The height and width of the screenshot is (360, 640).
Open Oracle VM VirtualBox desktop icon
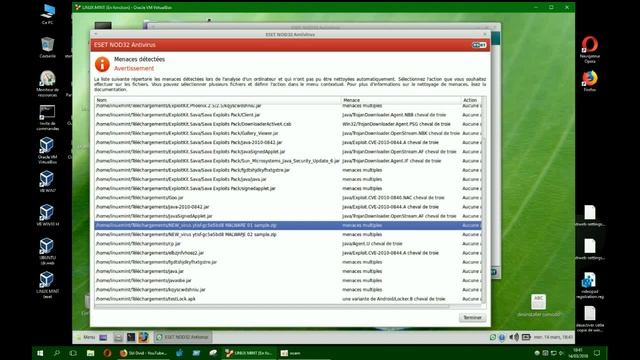[x=47, y=151]
